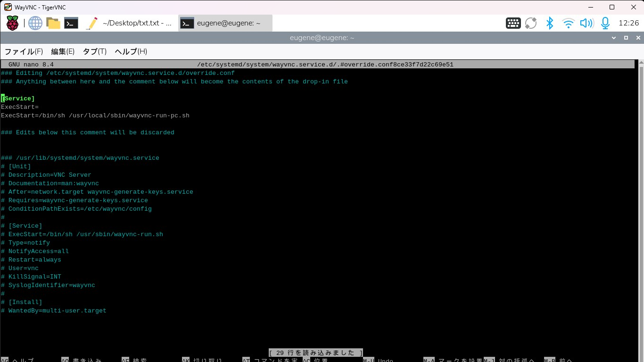Click the "# SyslogIdentifier=wayvnc" line
This screenshot has height=362, width=644.
click(x=48, y=285)
